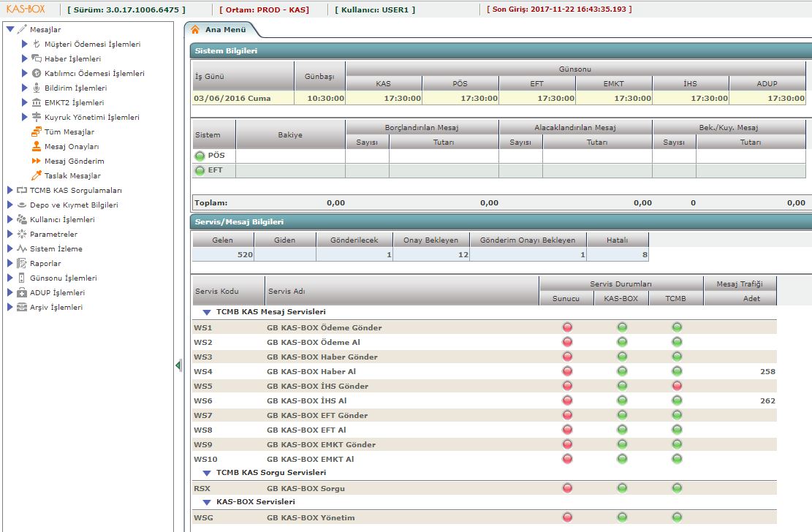Click the Sistem Bilgileri panel header
Viewport: 812px width, 532px height.
(x=501, y=50)
